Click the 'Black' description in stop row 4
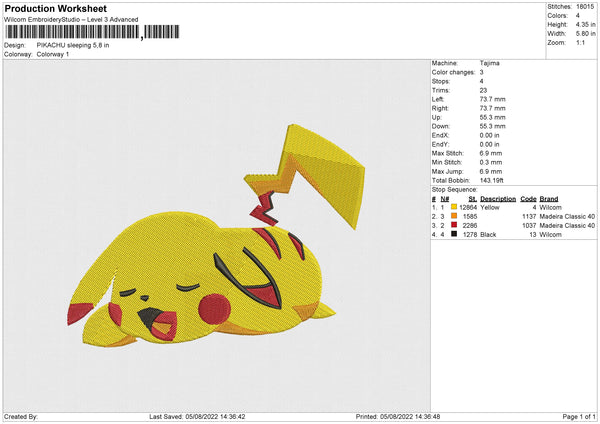Image resolution: width=600 pixels, height=424 pixels. click(x=488, y=235)
